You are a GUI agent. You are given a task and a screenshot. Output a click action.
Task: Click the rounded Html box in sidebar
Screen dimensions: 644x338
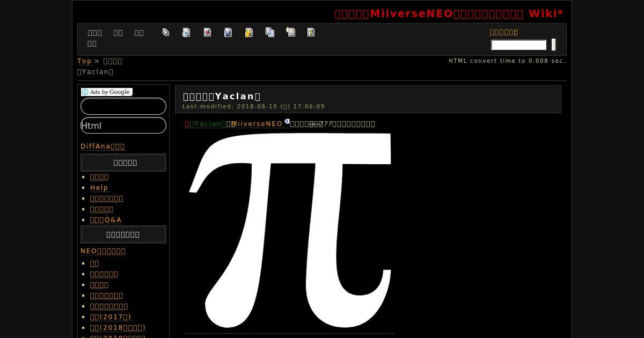tap(123, 126)
